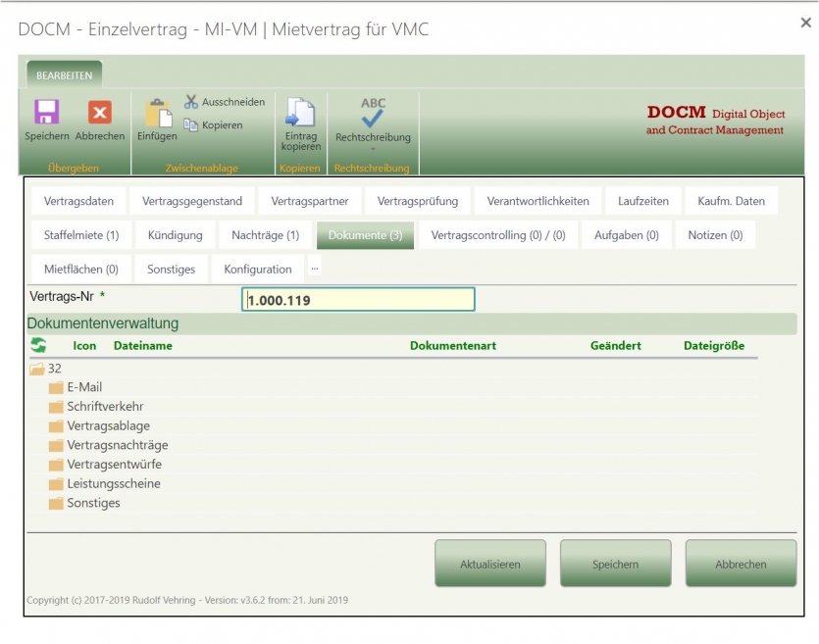The width and height of the screenshot is (819, 644).
Task: Open the Vertragsdaten tab
Action: pos(78,201)
